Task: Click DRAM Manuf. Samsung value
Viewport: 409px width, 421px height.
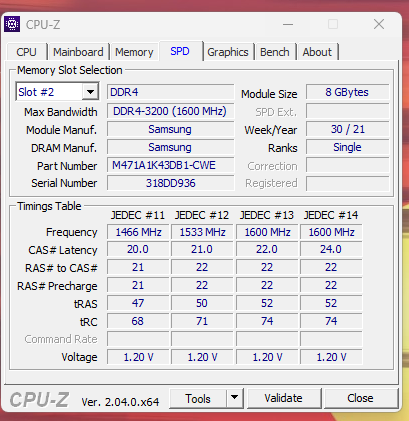Action: (x=170, y=147)
